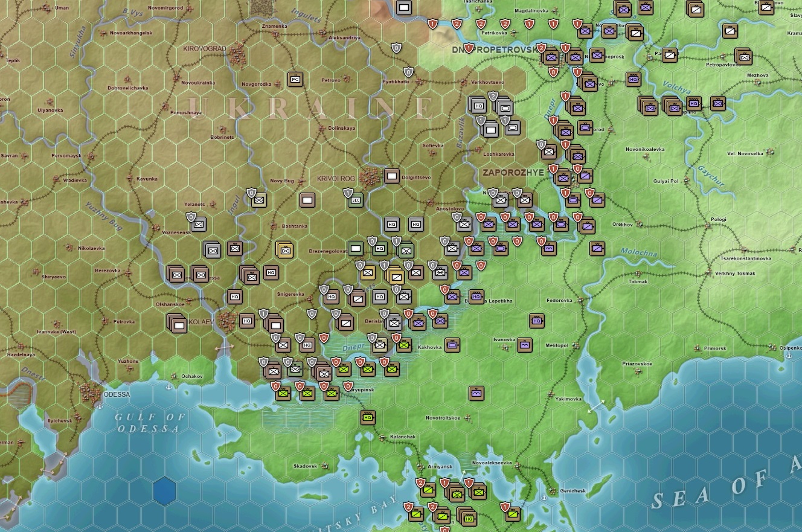Click the ODESSA city label
The height and width of the screenshot is (532, 802).
point(117,394)
